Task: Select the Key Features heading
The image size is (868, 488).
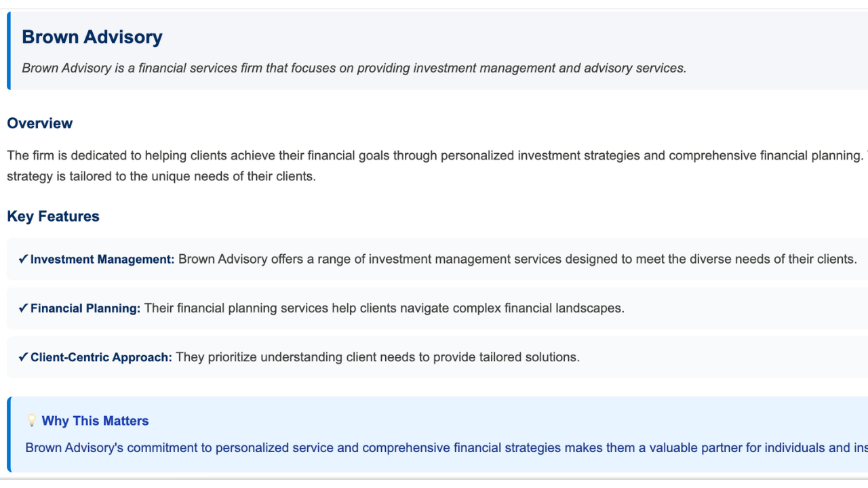Action: pos(53,216)
